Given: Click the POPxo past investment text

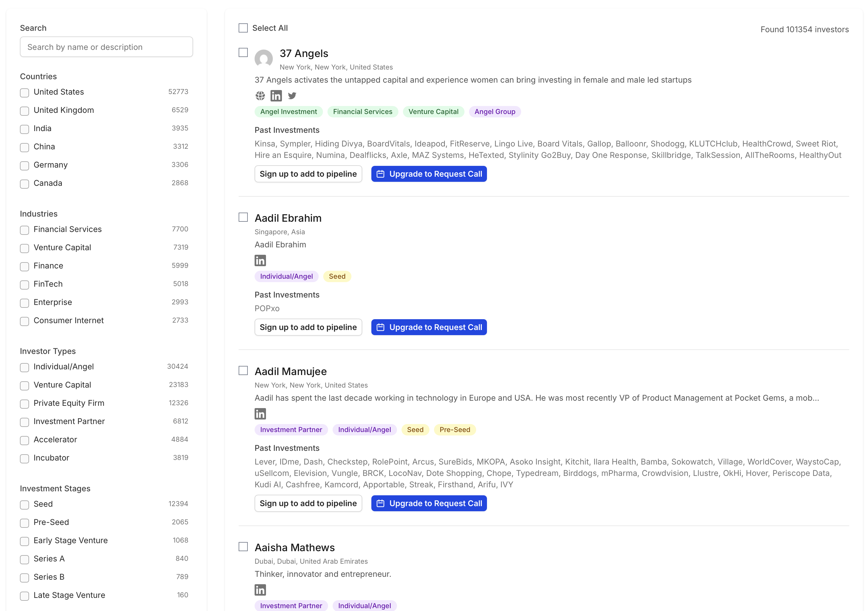Looking at the screenshot, I should click(267, 308).
